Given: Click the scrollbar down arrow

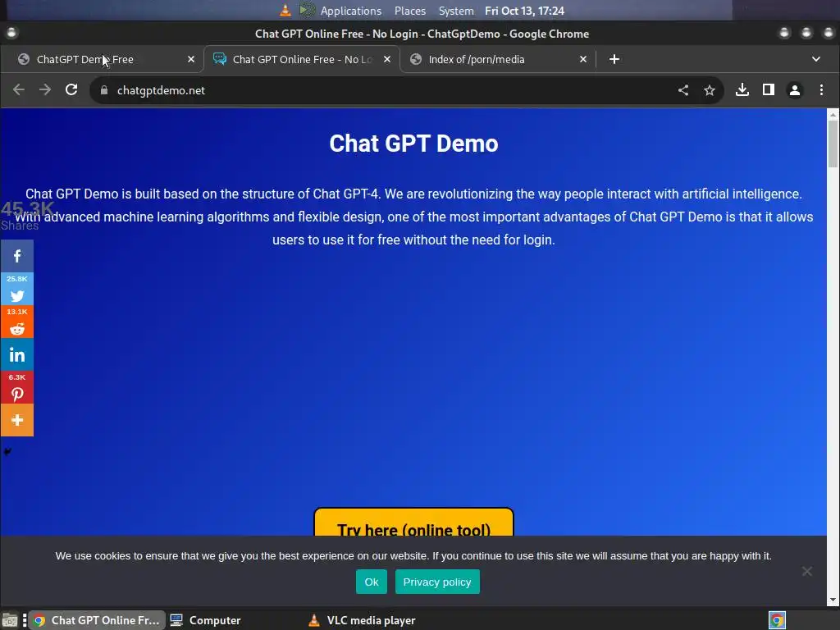Looking at the screenshot, I should pos(833,600).
